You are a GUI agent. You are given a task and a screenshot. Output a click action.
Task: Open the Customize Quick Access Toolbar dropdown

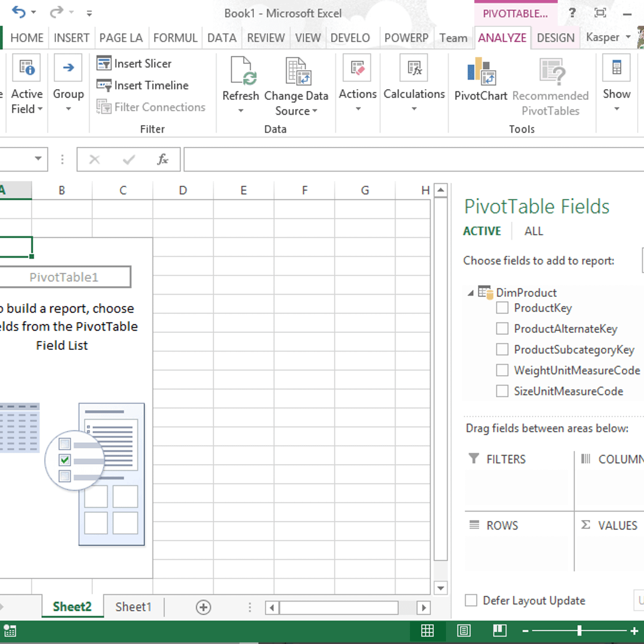point(89,13)
